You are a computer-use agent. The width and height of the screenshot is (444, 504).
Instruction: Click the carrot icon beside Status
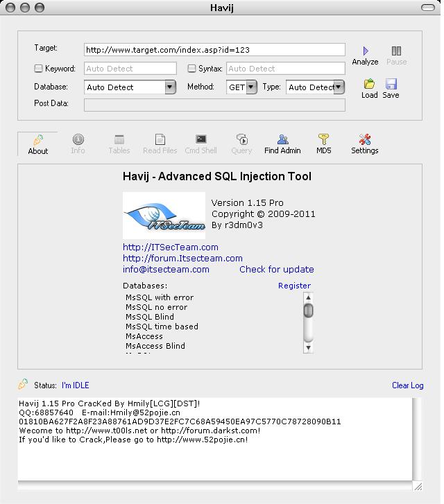click(23, 384)
